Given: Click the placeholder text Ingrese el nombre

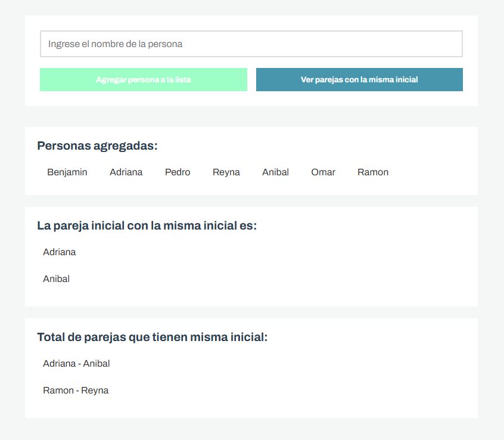Looking at the screenshot, I should pyautogui.click(x=116, y=44).
